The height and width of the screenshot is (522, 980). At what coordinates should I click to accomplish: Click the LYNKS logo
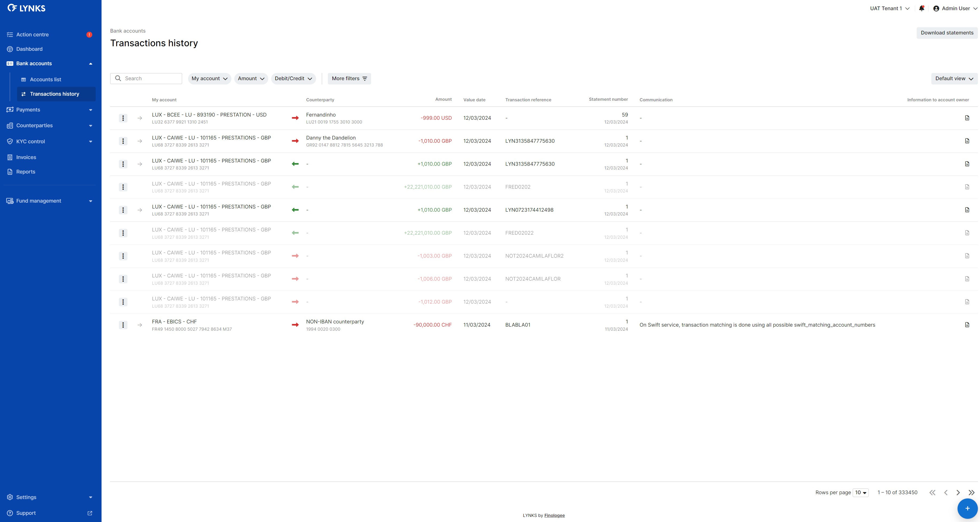27,8
